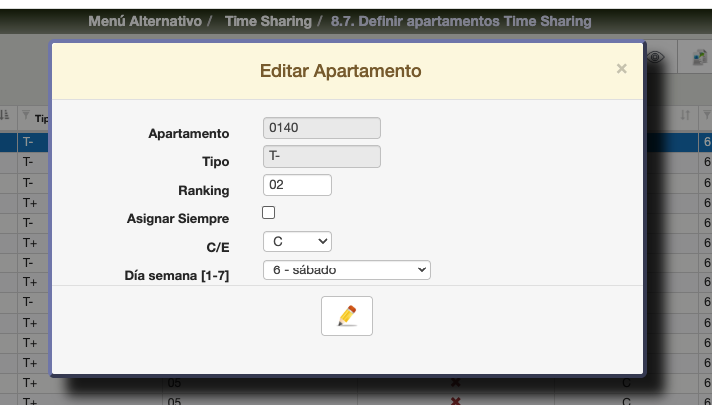Click the disabled Tipo field

click(x=321, y=156)
